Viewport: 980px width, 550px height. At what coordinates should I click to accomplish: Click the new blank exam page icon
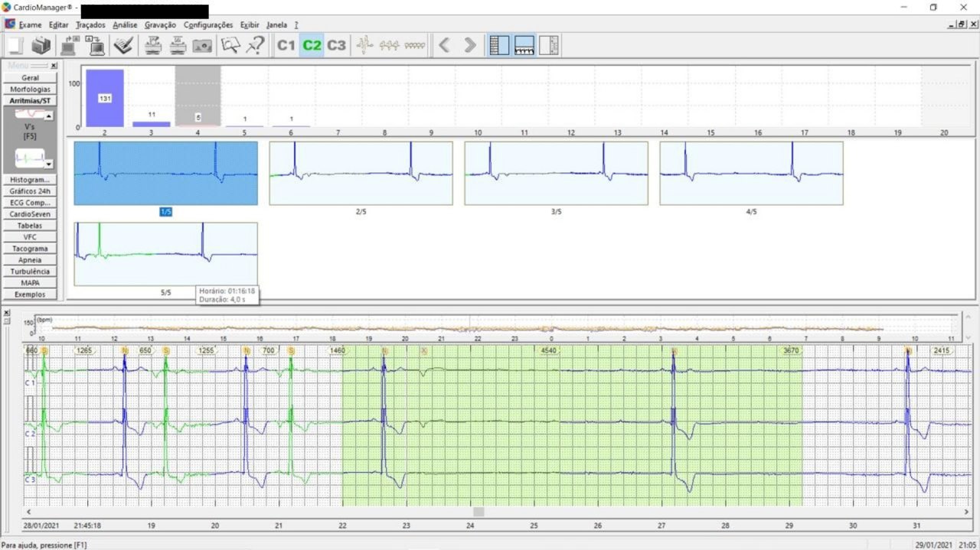[15, 46]
